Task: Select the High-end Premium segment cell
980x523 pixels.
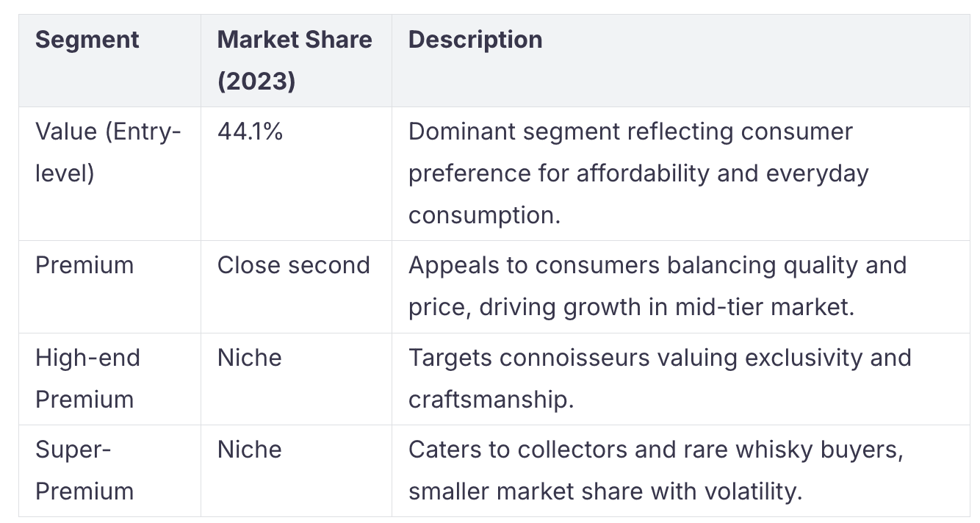Action: 109,378
